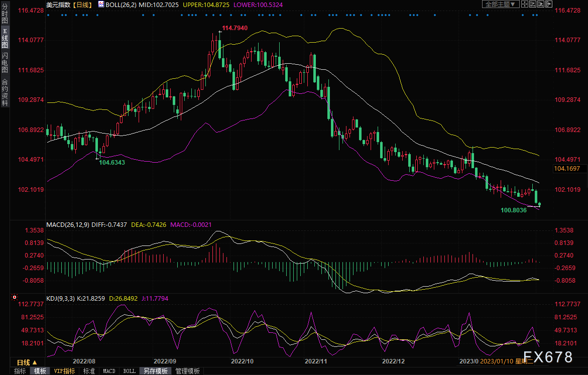
Task: Open the 闪电图 side tab
Action: tap(5, 62)
